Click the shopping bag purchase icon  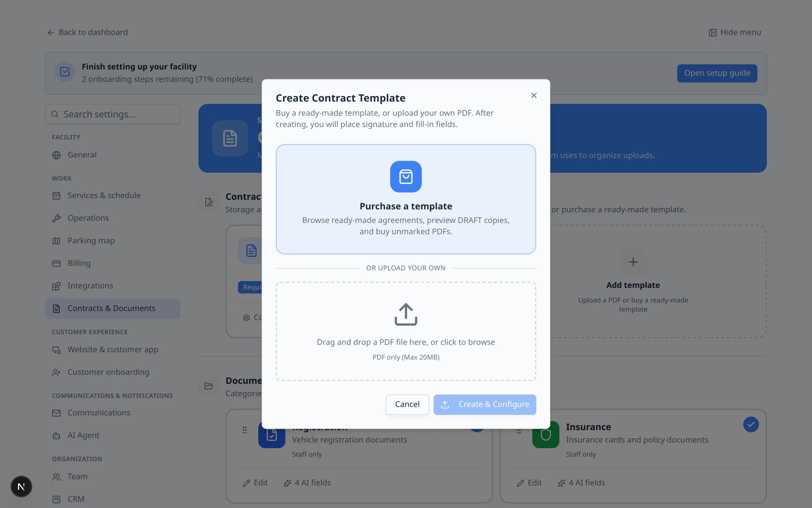click(406, 177)
